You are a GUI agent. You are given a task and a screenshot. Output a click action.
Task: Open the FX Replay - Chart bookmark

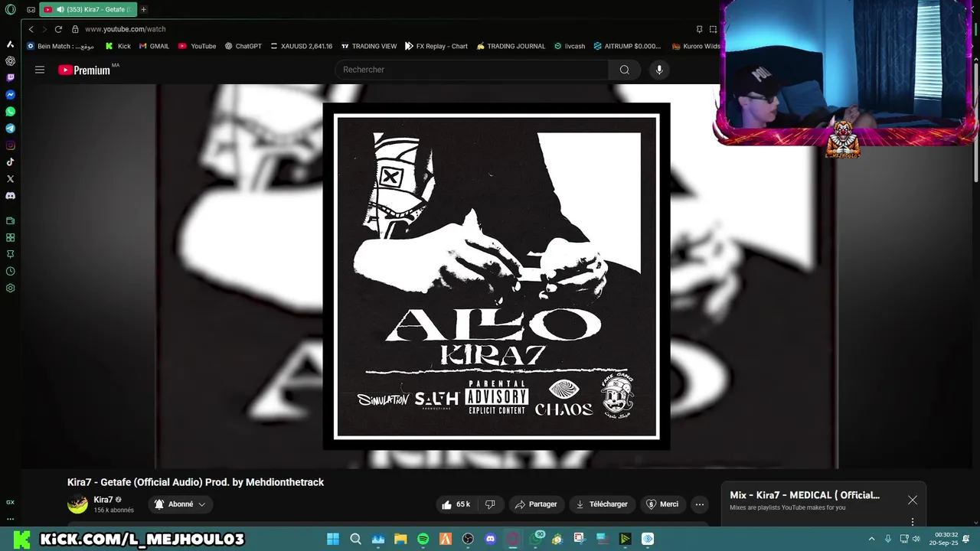436,46
